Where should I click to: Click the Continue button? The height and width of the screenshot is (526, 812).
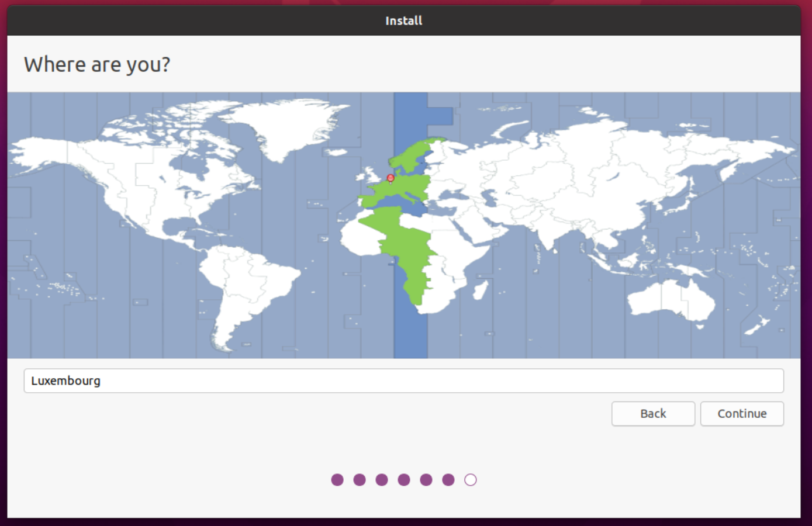tap(742, 414)
